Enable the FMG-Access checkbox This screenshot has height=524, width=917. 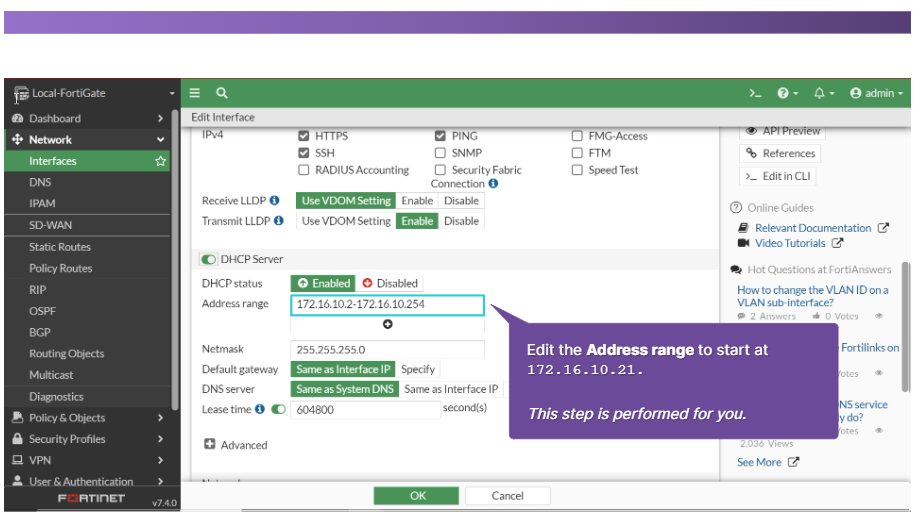point(577,136)
